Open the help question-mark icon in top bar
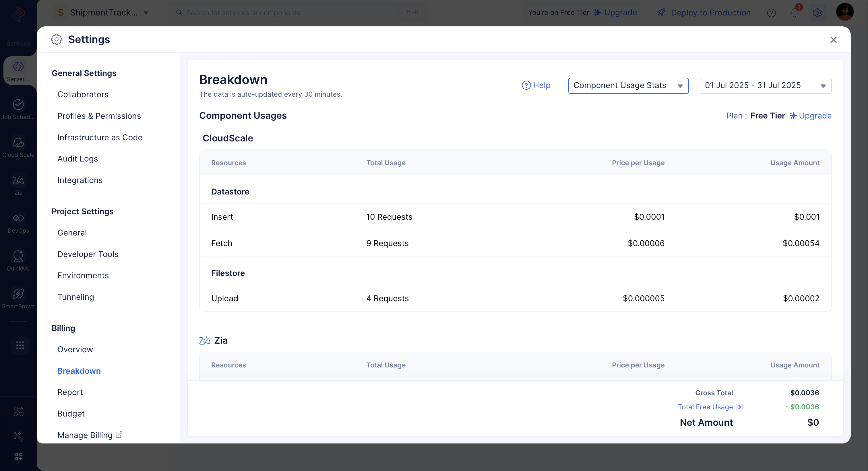 tap(771, 13)
